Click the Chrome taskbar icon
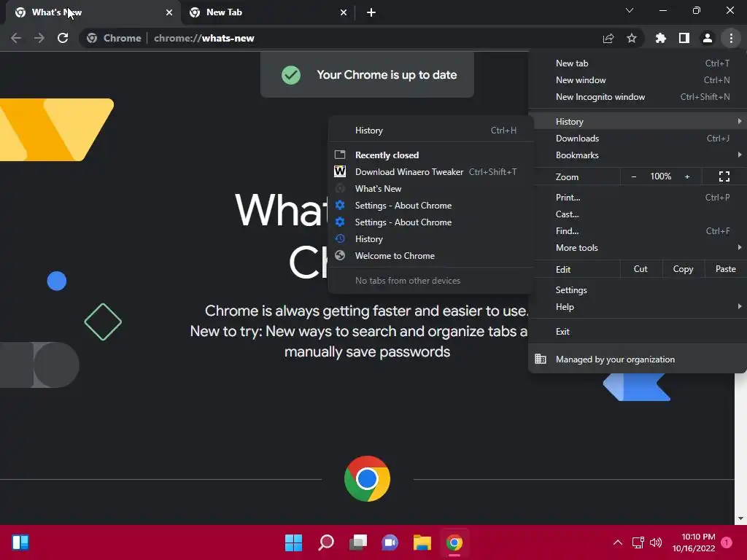Viewport: 747px width, 560px height. point(454,542)
